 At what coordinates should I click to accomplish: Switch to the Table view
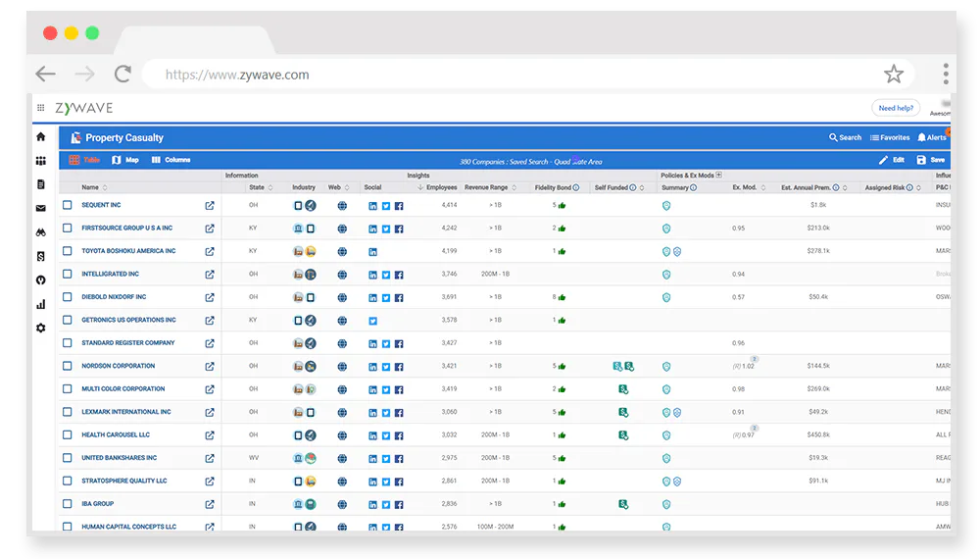pyautogui.click(x=84, y=160)
